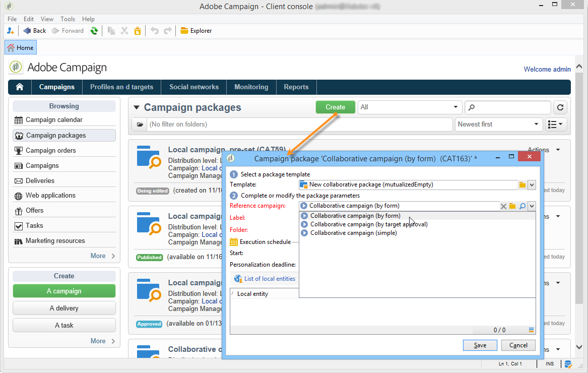
Task: Open Marketing resources in Browsing
Action: click(x=64, y=241)
